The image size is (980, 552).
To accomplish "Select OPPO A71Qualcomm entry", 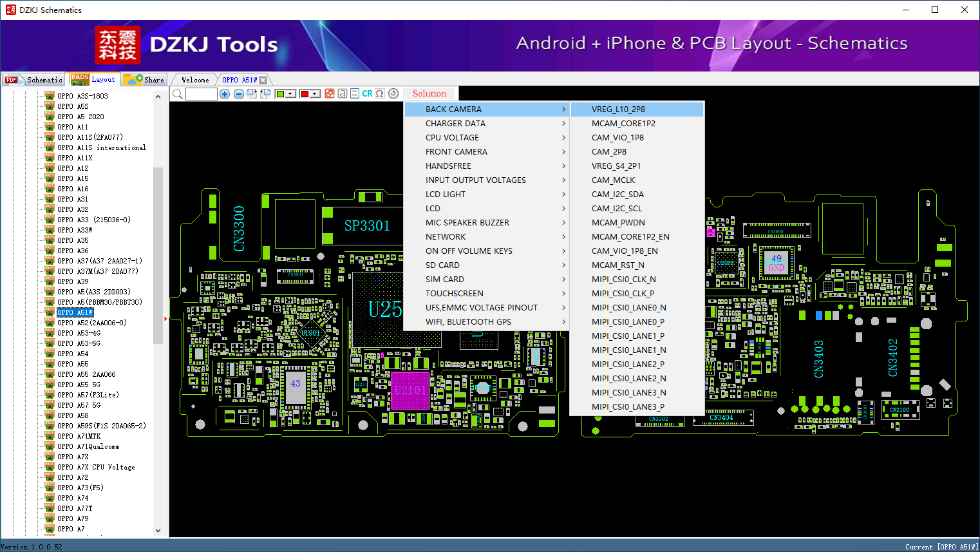I will (88, 446).
